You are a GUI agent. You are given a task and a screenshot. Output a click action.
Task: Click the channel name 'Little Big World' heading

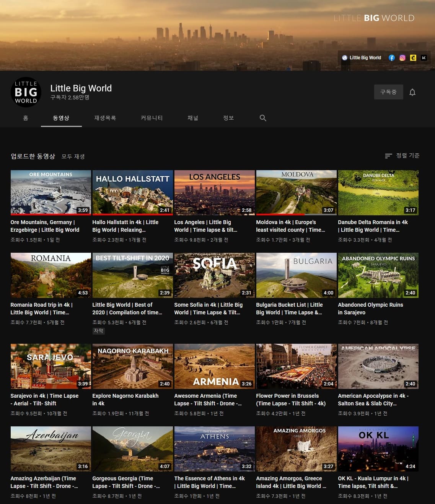point(81,88)
